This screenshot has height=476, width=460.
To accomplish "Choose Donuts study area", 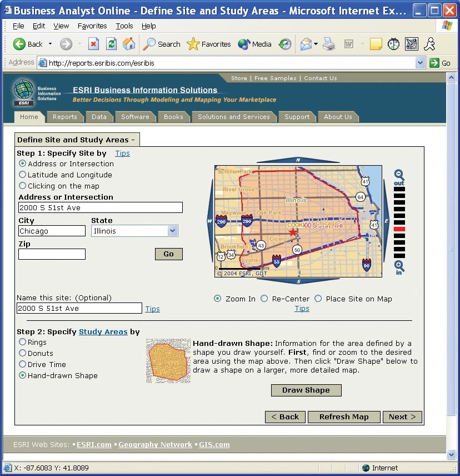I will [22, 353].
